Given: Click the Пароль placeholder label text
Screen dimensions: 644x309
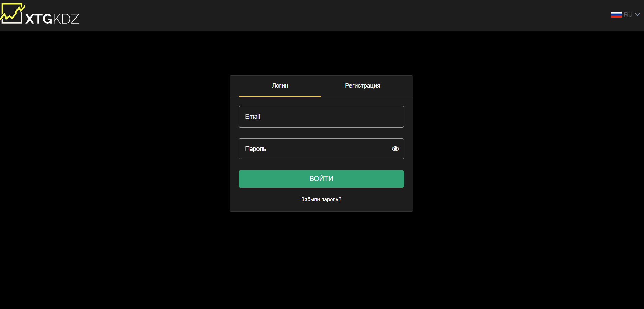Looking at the screenshot, I should pyautogui.click(x=255, y=149).
